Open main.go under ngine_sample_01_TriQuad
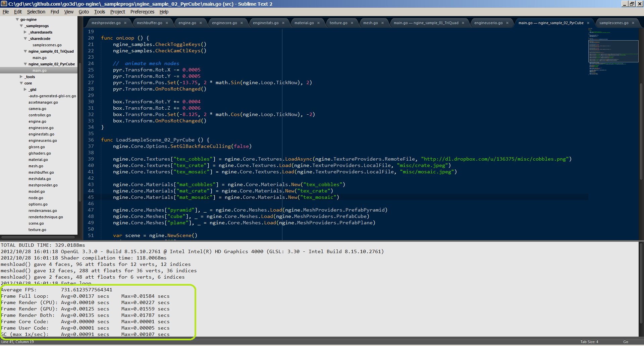The width and height of the screenshot is (644, 346). pos(40,58)
